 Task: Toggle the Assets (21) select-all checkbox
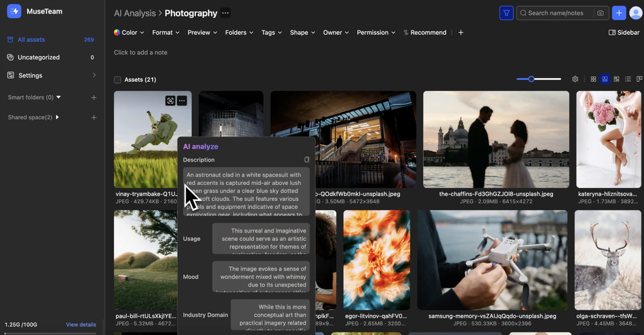pos(117,80)
